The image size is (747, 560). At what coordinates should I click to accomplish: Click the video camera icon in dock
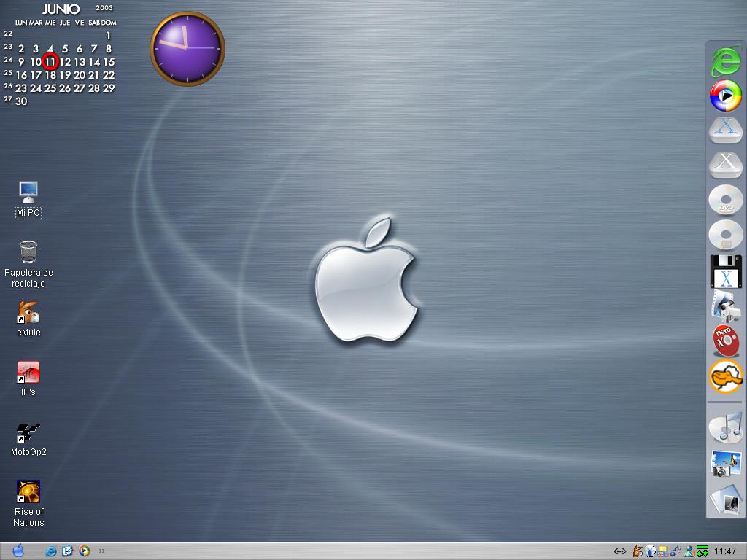725,306
